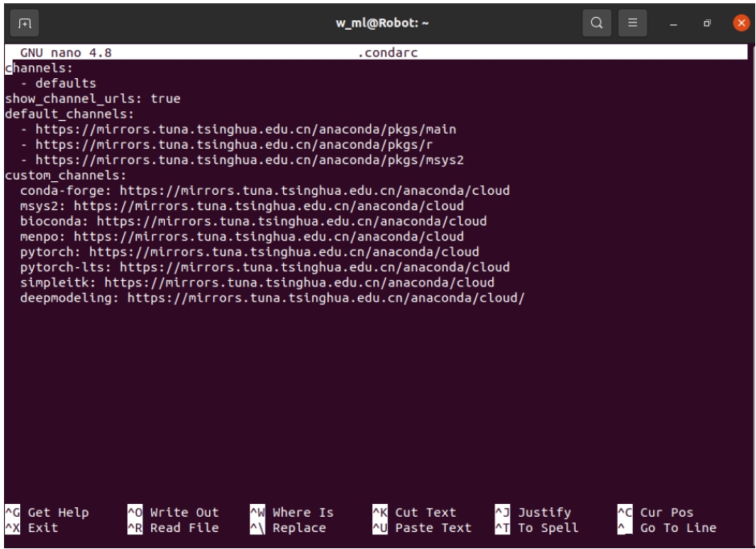Image resolution: width=756 pixels, height=549 pixels.
Task: Click the Cut Text shortcut label
Action: [x=425, y=513]
